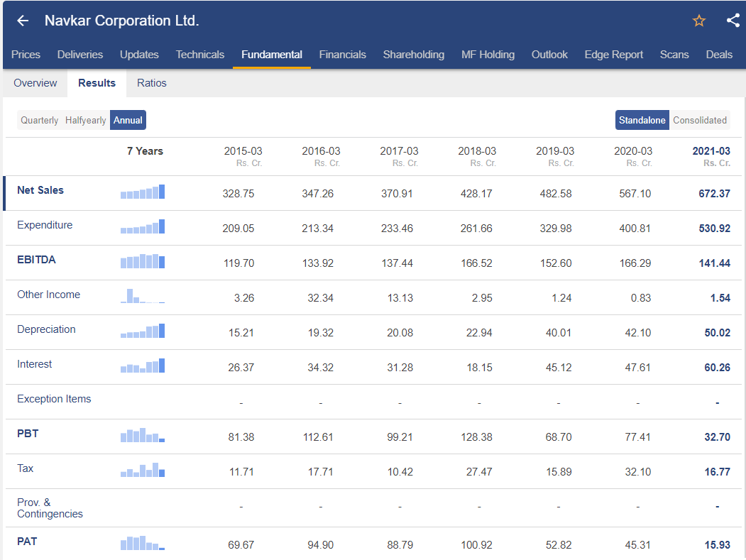746x560 pixels.
Task: Switch to Consolidated financials
Action: coord(699,120)
